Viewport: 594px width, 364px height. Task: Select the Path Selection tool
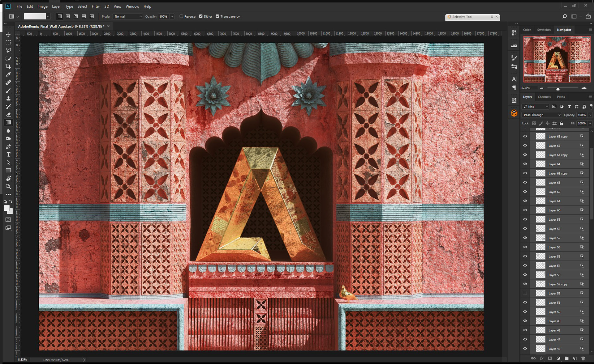coord(8,163)
